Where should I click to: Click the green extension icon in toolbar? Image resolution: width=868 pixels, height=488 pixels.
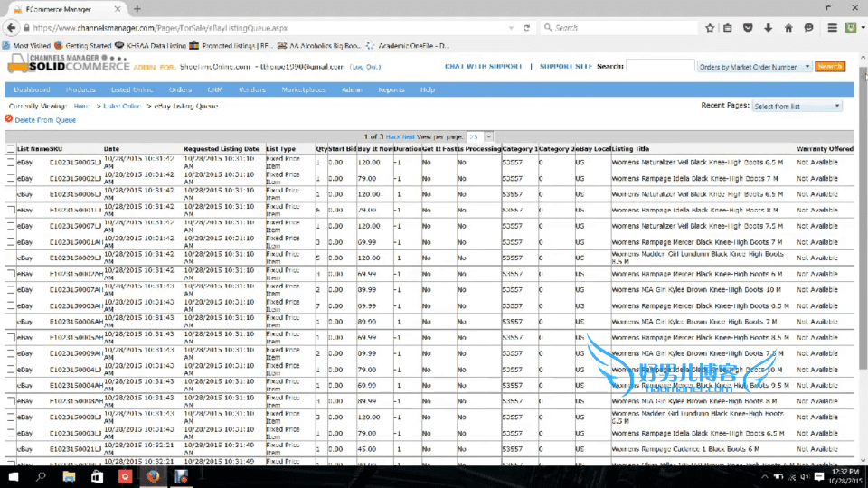click(x=852, y=28)
